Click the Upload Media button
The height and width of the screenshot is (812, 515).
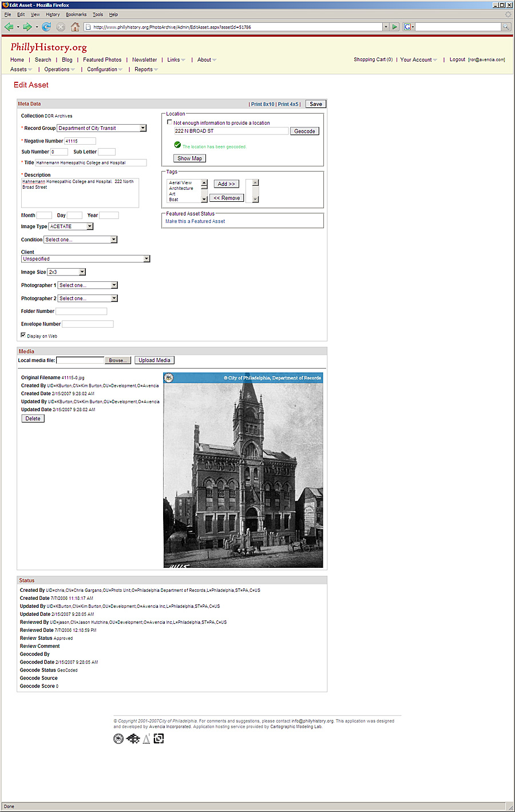tap(154, 360)
